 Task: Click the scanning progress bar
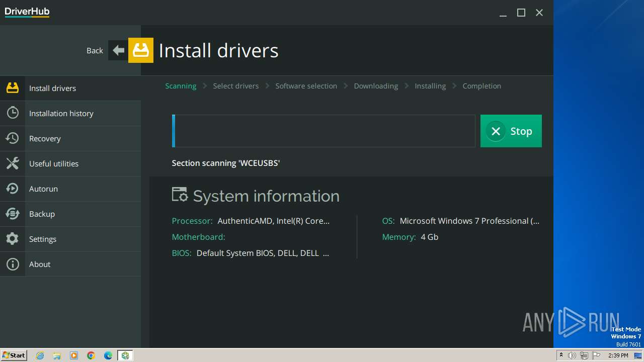pos(324,131)
